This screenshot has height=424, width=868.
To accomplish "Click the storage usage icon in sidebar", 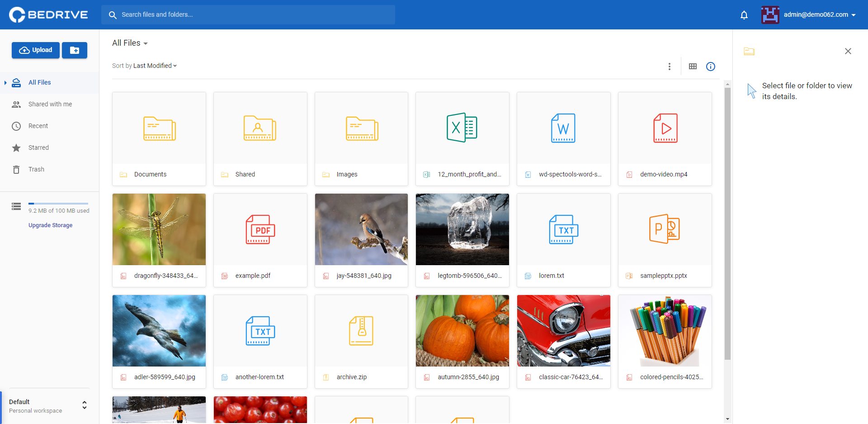I will (16, 207).
